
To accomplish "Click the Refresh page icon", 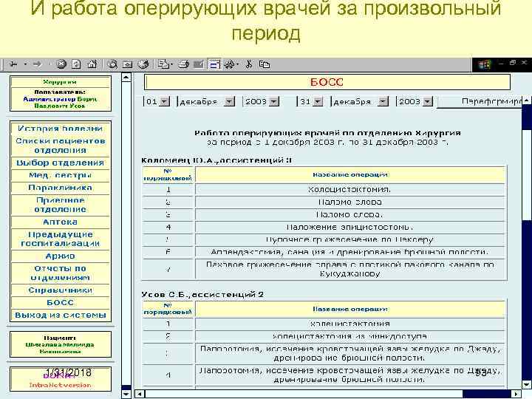I will 77,64.
